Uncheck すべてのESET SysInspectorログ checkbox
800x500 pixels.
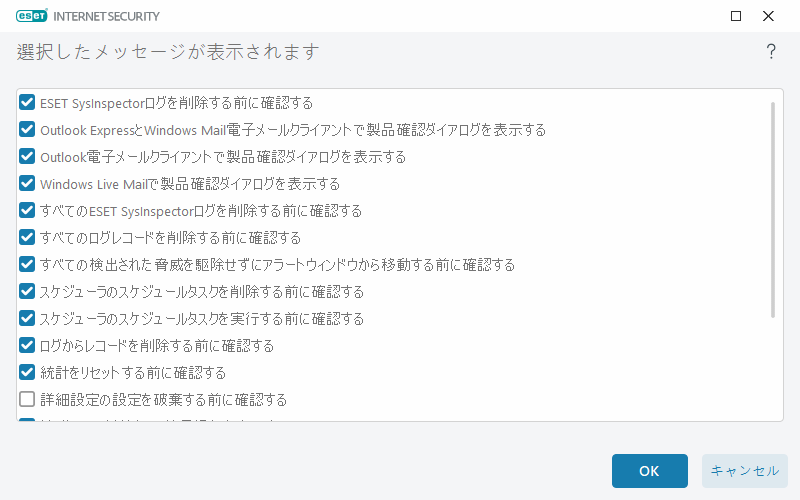[x=27, y=211]
